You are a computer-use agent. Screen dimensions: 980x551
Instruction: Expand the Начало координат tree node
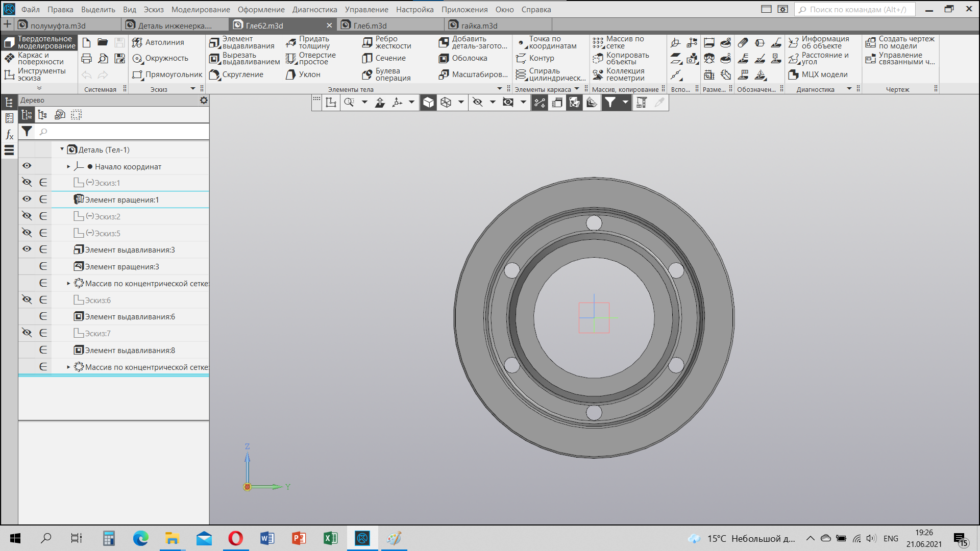tap(68, 166)
